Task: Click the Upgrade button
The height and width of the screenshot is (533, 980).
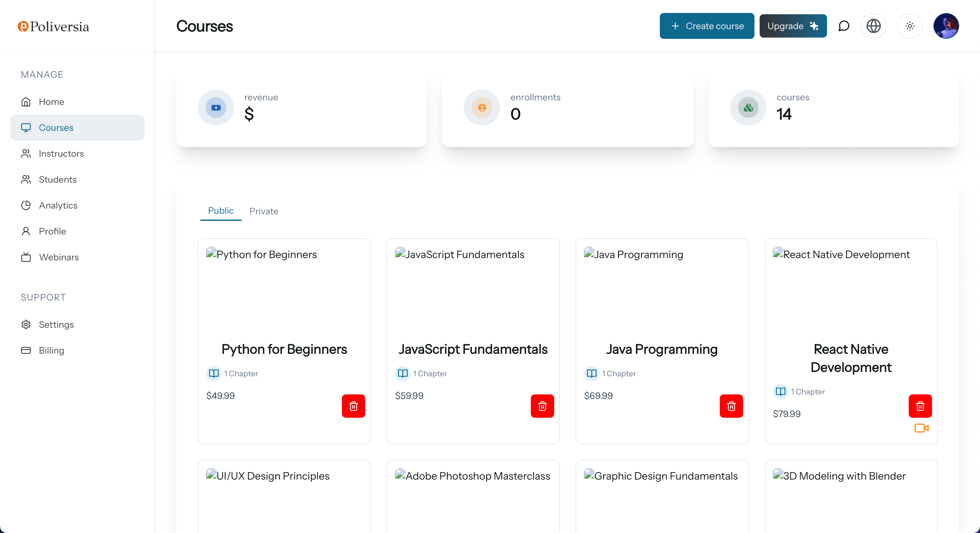Action: pos(793,26)
